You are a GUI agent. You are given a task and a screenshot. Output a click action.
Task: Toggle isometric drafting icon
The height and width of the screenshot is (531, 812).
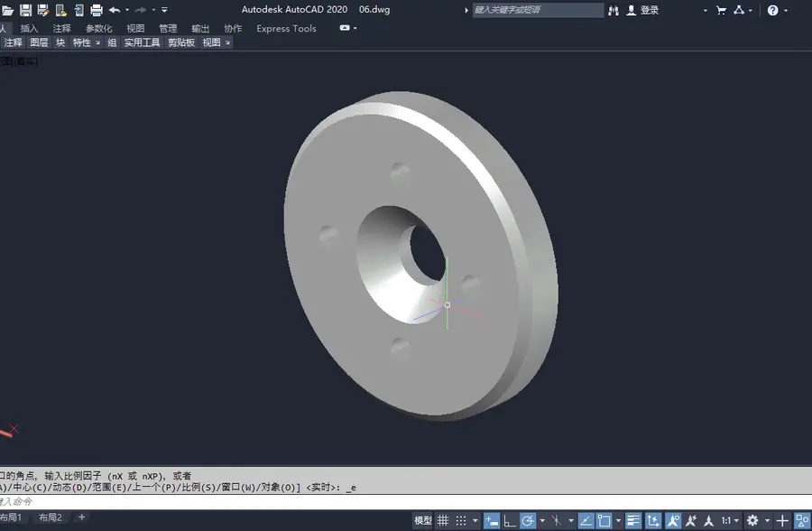(556, 521)
